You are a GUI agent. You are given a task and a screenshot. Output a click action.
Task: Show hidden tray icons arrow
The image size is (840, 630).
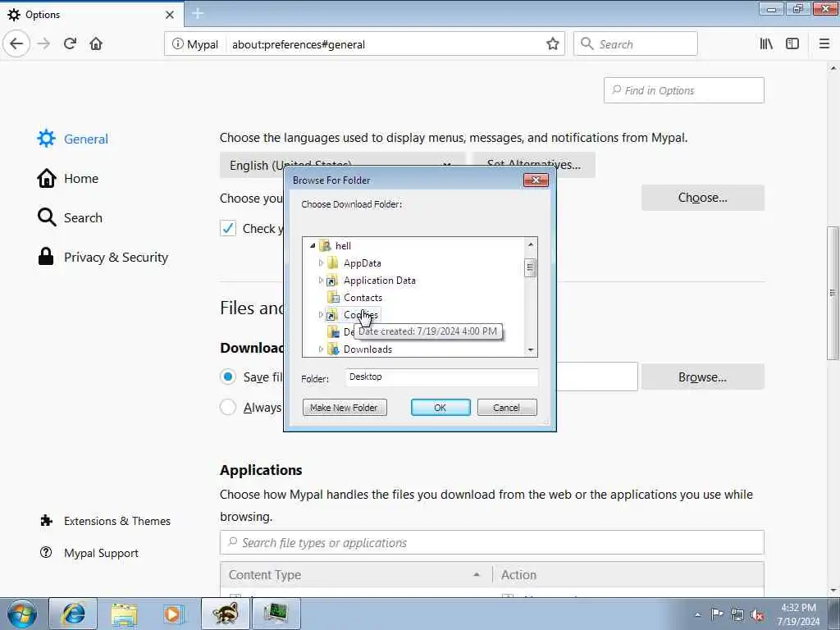pos(697,614)
